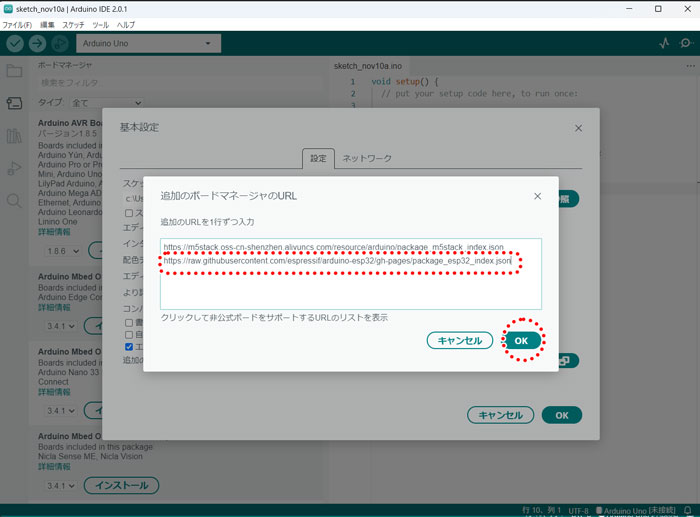Image resolution: width=700 pixels, height=517 pixels.
Task: Click the Upload arrow toolbar icon
Action: pos(38,43)
